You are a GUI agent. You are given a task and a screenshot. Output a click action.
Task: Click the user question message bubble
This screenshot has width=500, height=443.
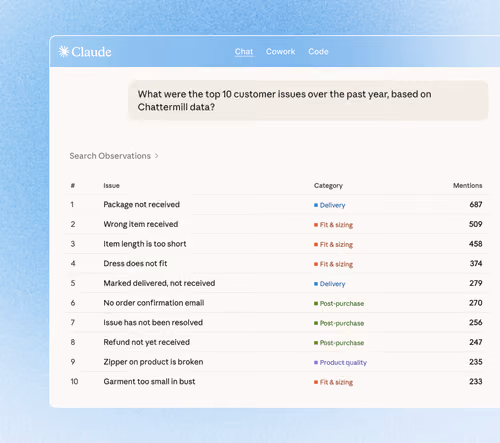pos(308,100)
